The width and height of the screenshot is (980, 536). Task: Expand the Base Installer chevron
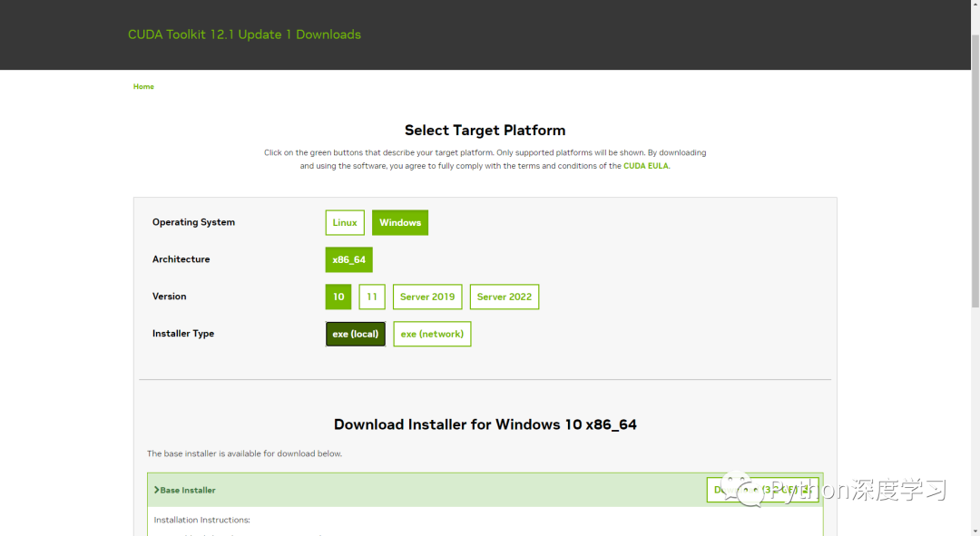click(x=156, y=490)
